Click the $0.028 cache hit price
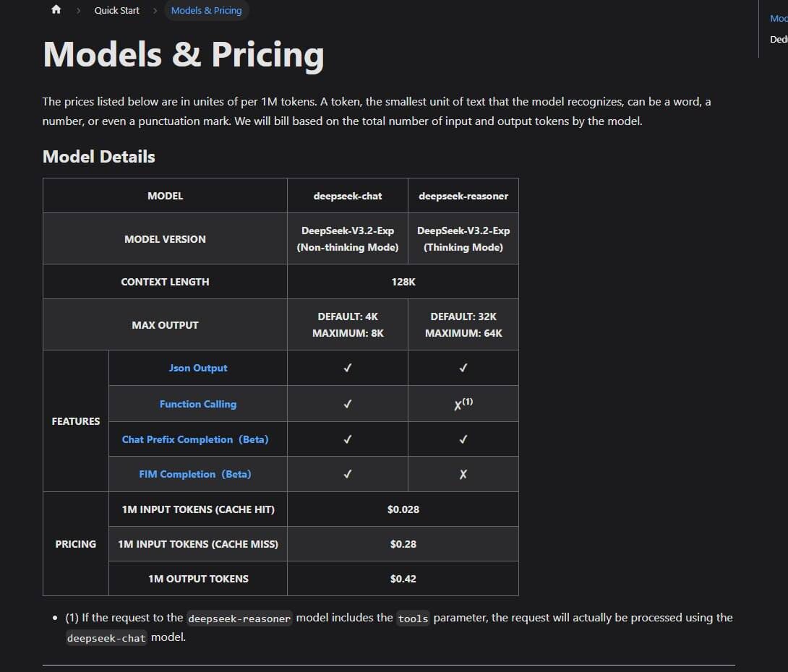Screen dimensions: 788x672 [x=403, y=509]
